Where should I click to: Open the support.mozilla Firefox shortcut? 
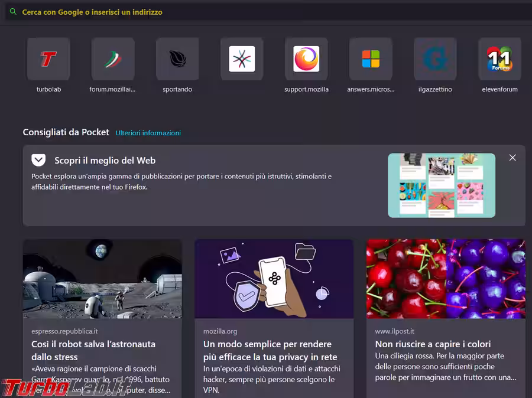(306, 59)
